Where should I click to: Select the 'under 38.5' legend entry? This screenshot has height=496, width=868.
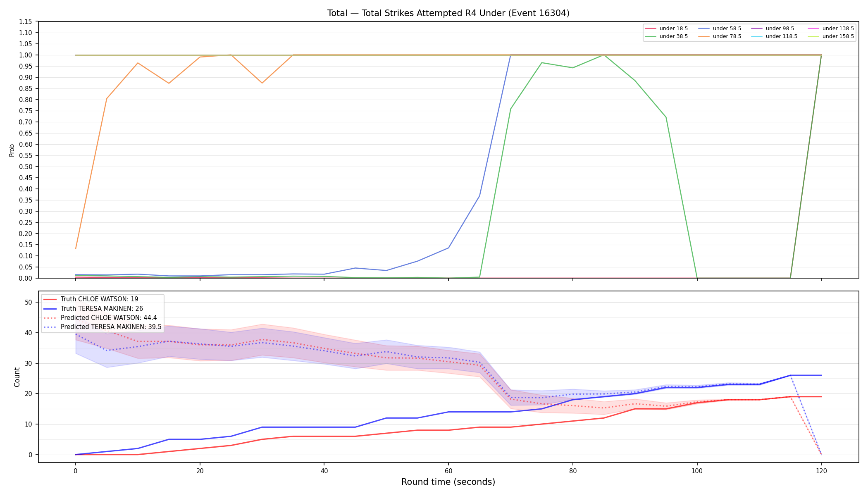pos(666,36)
